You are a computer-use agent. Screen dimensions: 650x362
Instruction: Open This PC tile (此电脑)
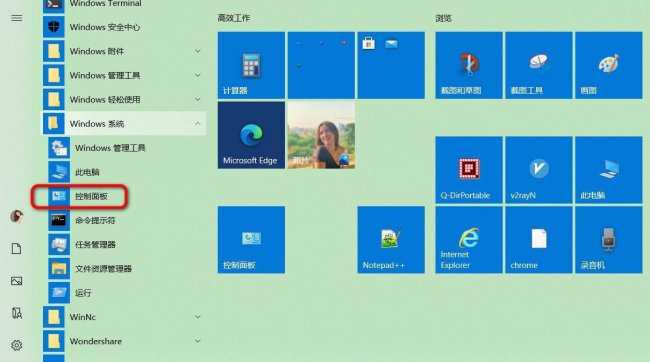[609, 170]
